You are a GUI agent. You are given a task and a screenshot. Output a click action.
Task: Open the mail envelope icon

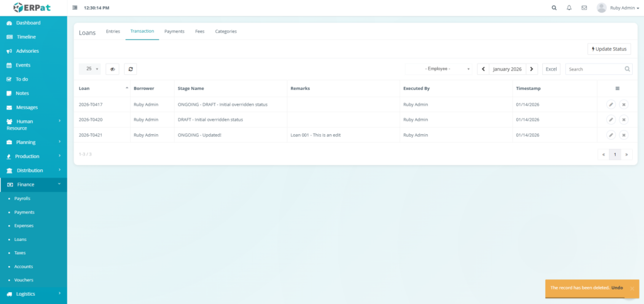584,8
